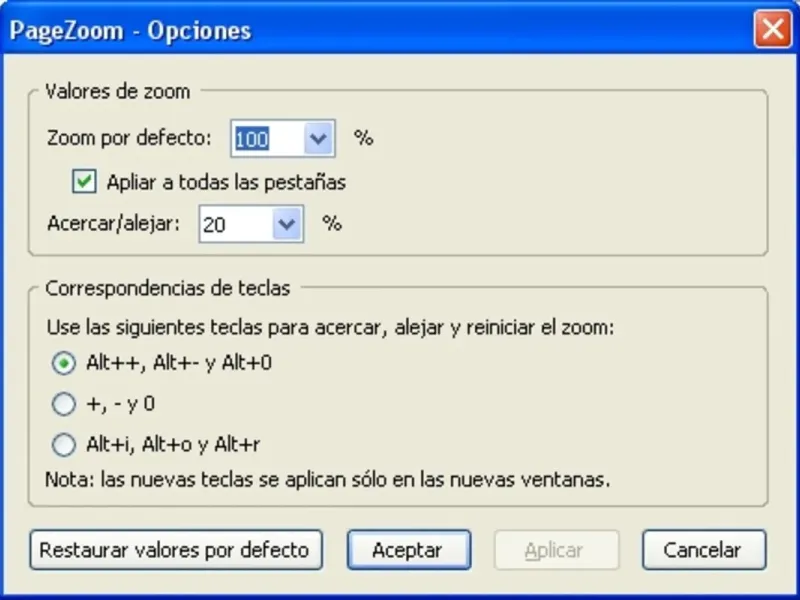The image size is (800, 600).
Task: Dismiss the dialog with the Cancelar button
Action: (x=704, y=550)
